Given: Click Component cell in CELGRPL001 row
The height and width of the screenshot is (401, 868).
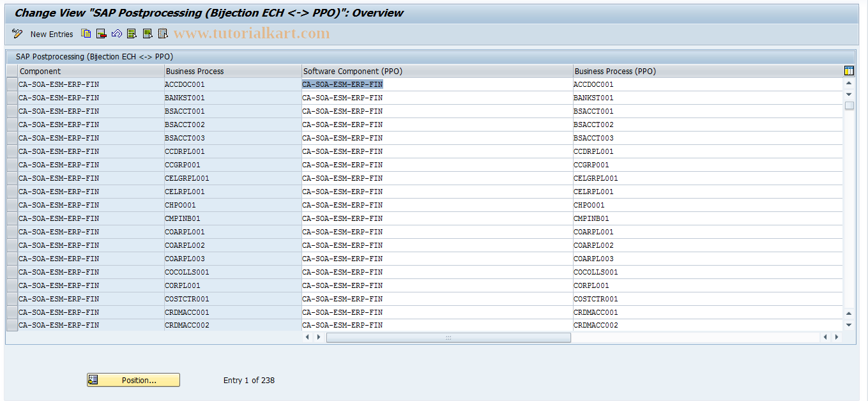Looking at the screenshot, I should click(91, 178).
